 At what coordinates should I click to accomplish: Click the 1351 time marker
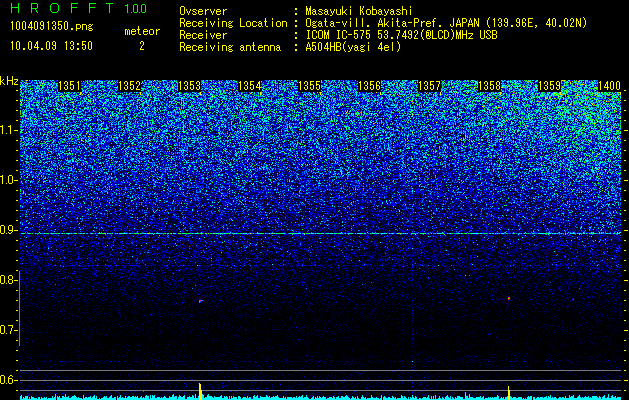click(69, 86)
